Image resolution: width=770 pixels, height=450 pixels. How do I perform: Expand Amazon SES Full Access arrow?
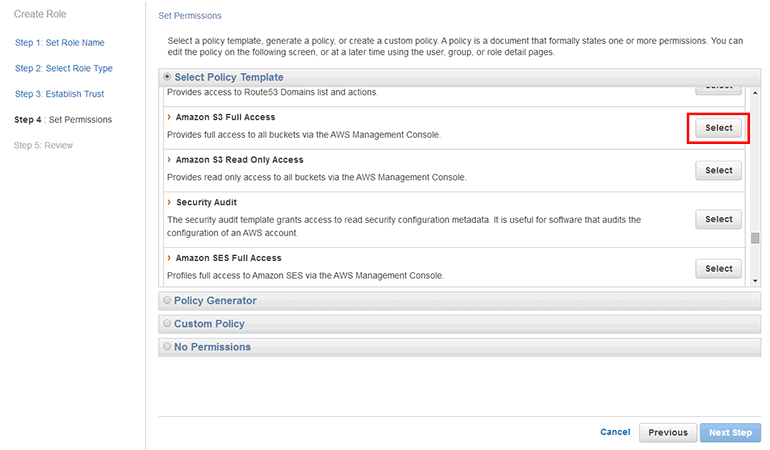(x=169, y=258)
